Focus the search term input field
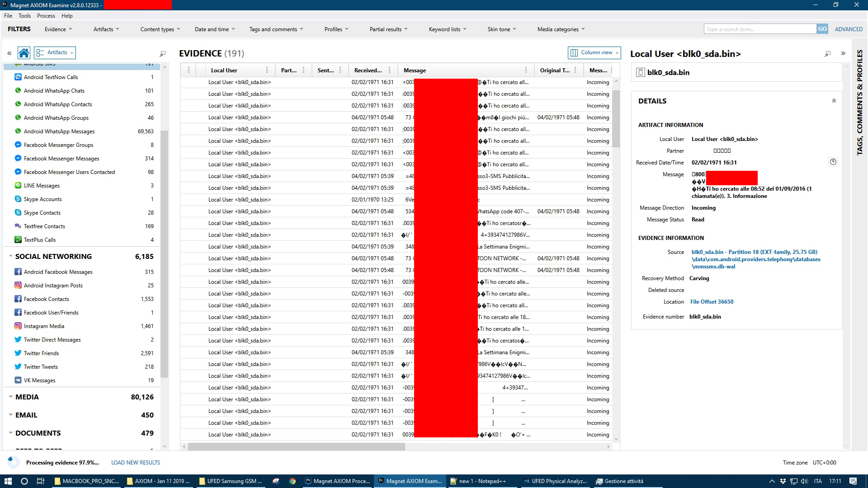 (x=760, y=29)
